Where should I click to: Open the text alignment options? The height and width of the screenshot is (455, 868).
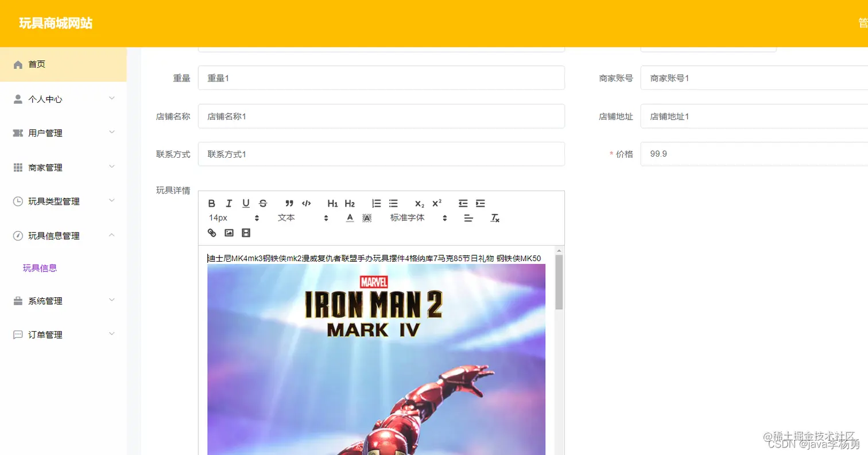pos(468,218)
